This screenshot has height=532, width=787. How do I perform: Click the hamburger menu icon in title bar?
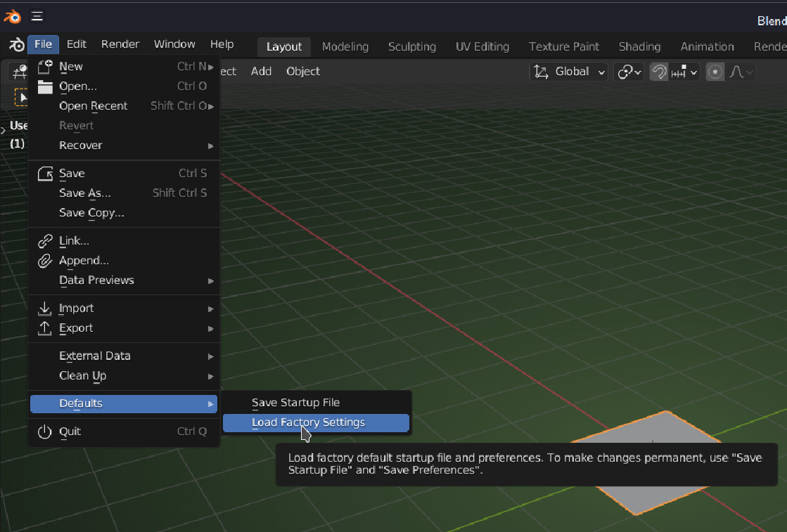(37, 16)
